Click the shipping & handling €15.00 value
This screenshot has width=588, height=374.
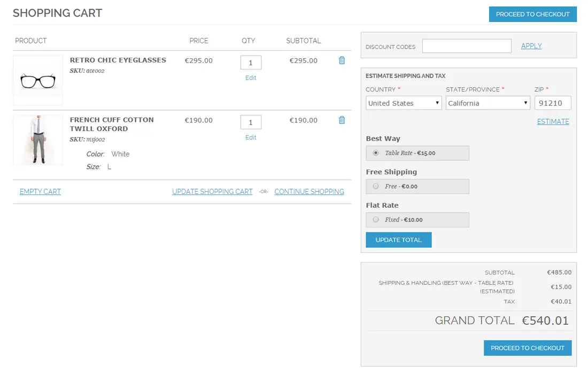561,287
